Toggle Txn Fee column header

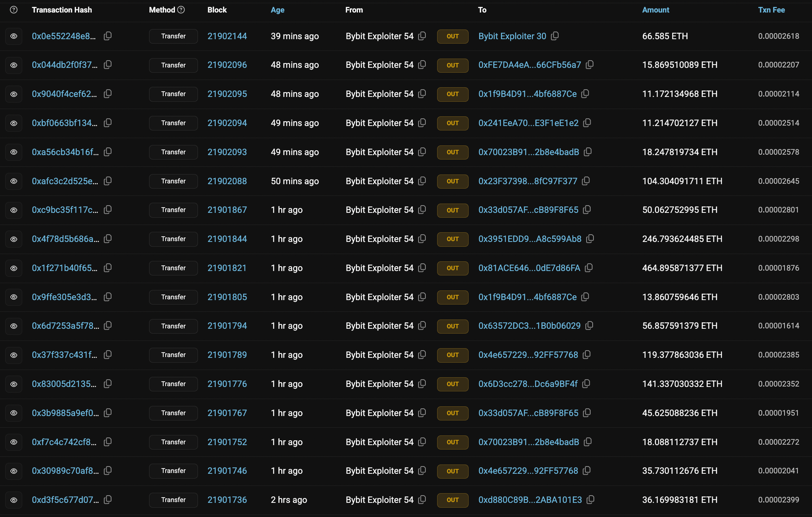(x=771, y=10)
